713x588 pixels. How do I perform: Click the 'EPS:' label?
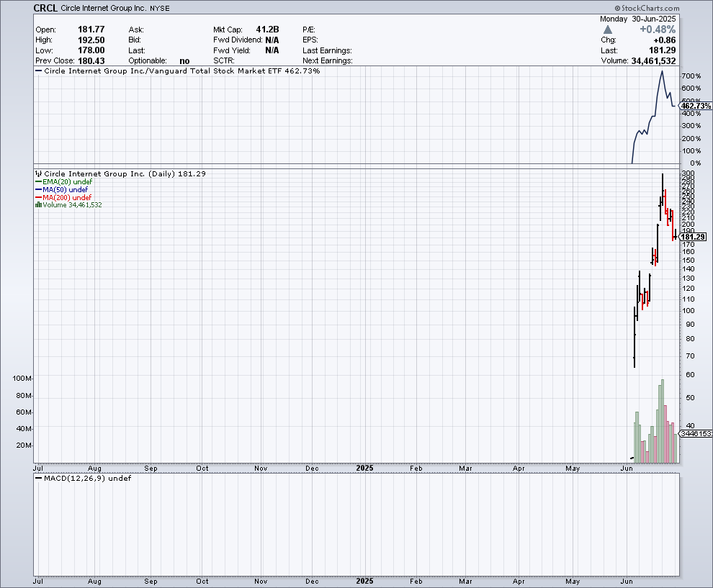310,40
